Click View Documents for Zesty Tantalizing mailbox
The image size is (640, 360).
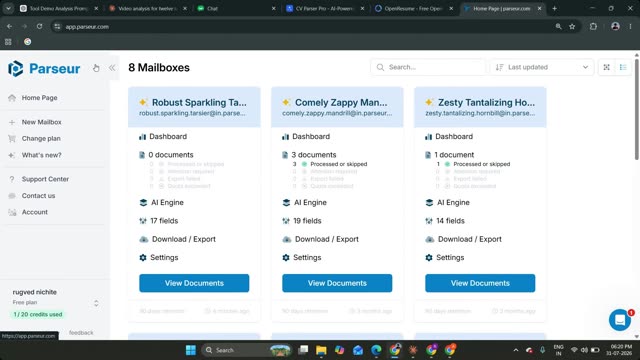point(480,283)
